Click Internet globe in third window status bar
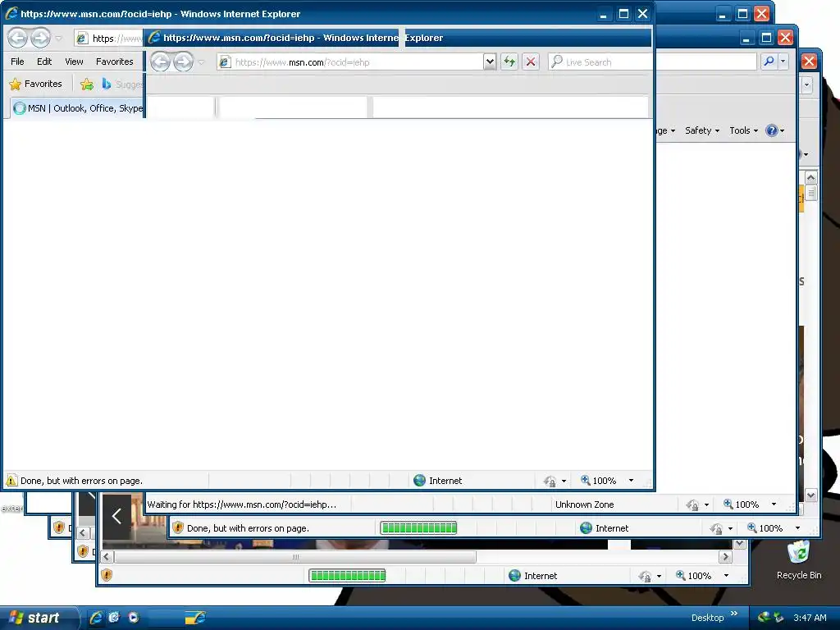Screen dimensions: 840x630 [586, 528]
